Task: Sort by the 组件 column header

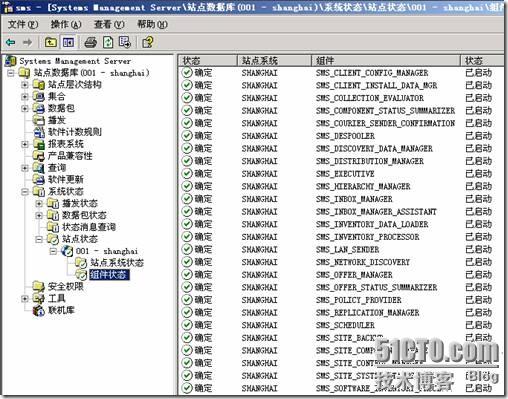Action: (386, 61)
